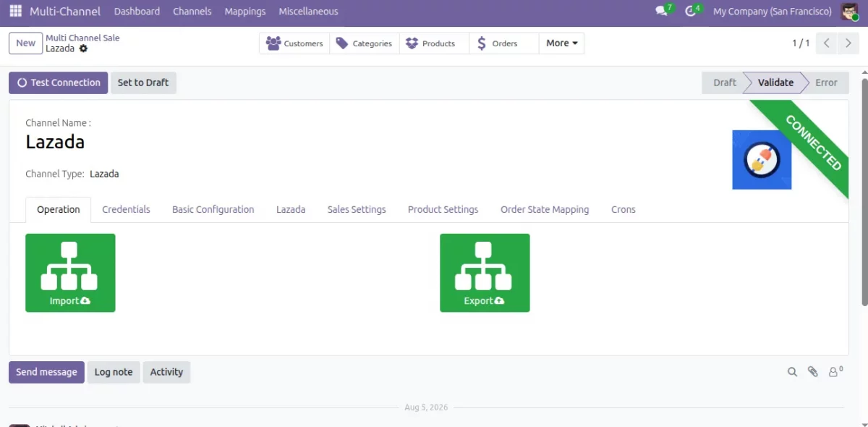Select the Operation tab
This screenshot has width=868, height=427.
tap(59, 209)
